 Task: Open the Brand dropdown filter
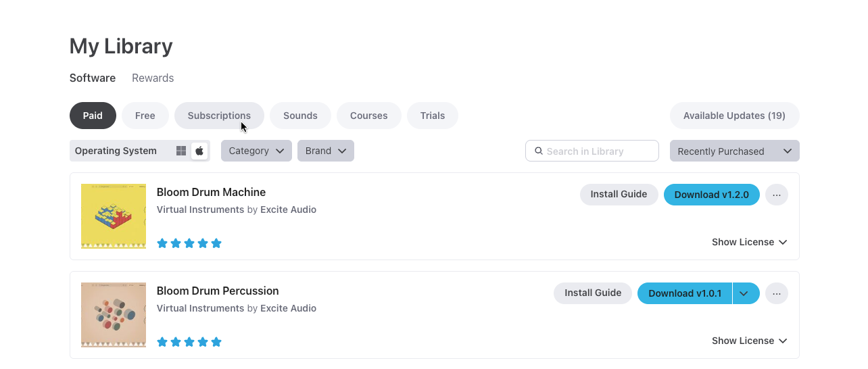325,151
